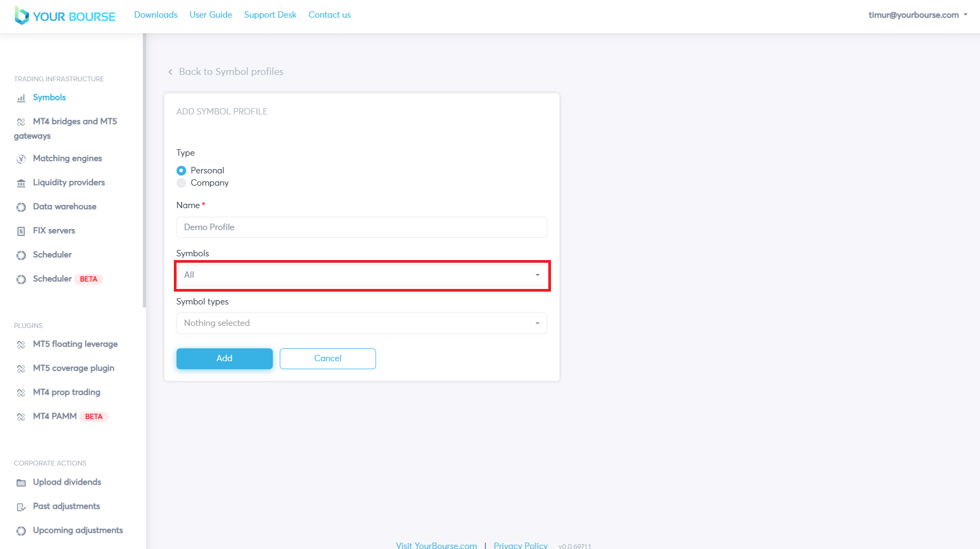Click the MT4 bridges and MT5 gateways icon
980x549 pixels.
[21, 122]
